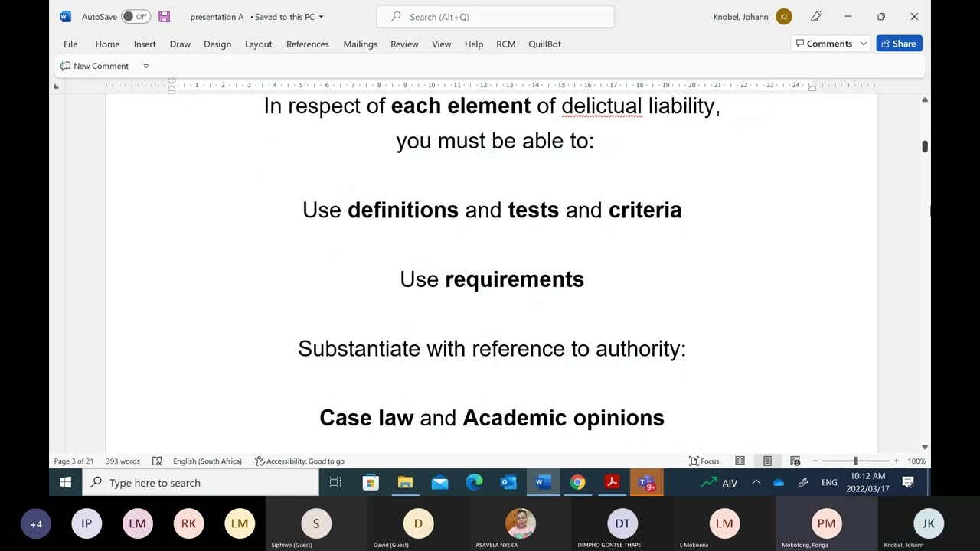980x551 pixels.
Task: Expand the hidden system tray icons chevron
Action: click(756, 483)
